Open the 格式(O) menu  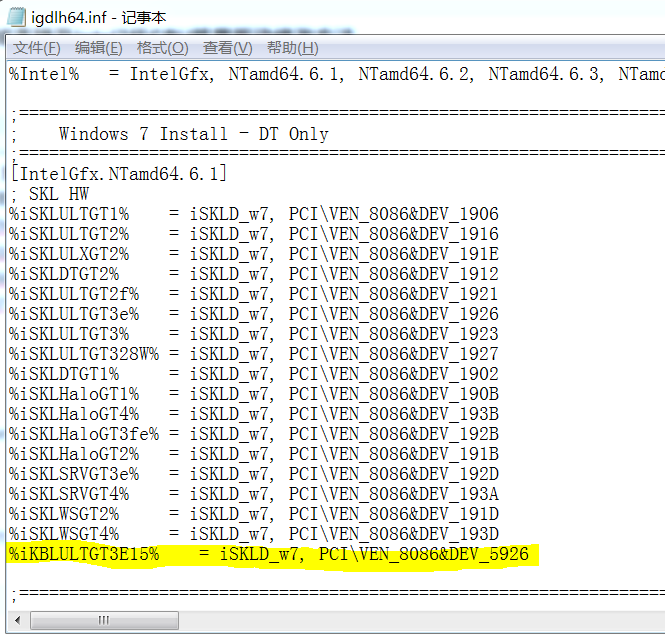click(162, 48)
